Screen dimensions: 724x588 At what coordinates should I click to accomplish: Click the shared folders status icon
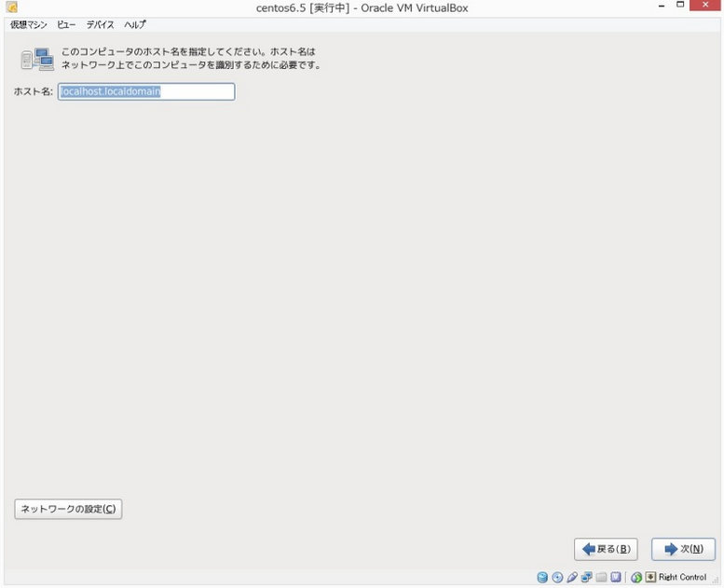point(601,577)
